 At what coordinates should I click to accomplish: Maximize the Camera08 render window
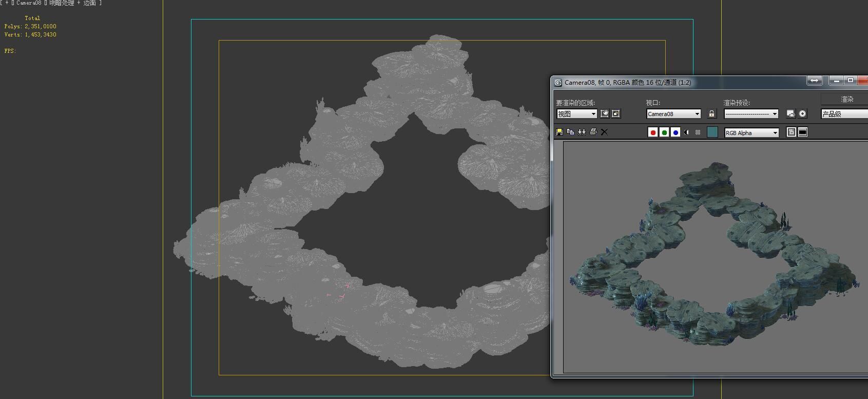coord(851,81)
